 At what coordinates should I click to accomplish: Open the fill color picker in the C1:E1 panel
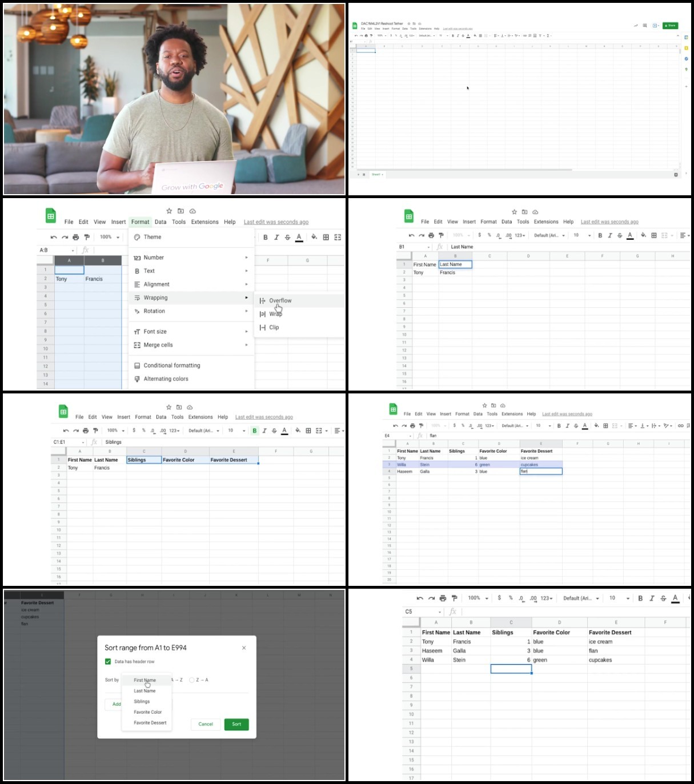298,431
